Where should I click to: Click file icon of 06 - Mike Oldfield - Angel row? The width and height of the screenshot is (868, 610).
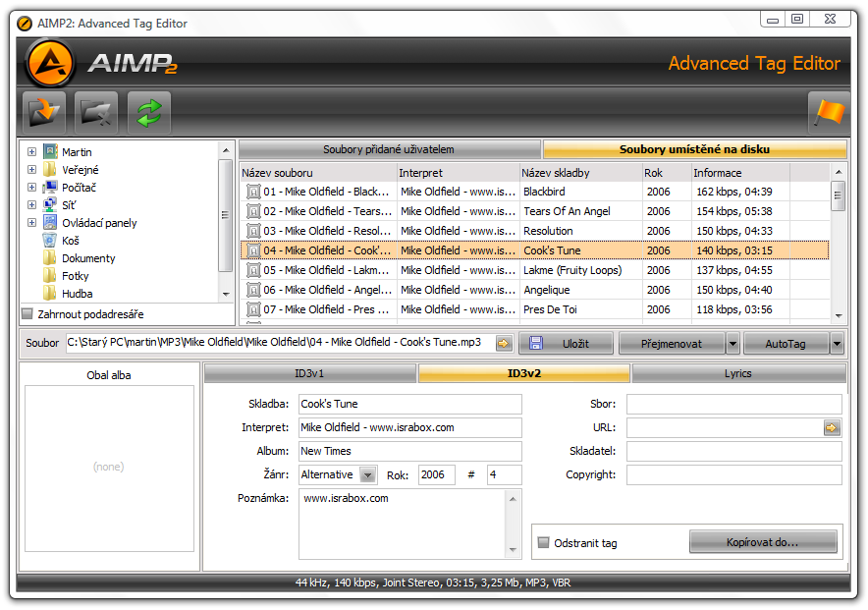pos(253,290)
